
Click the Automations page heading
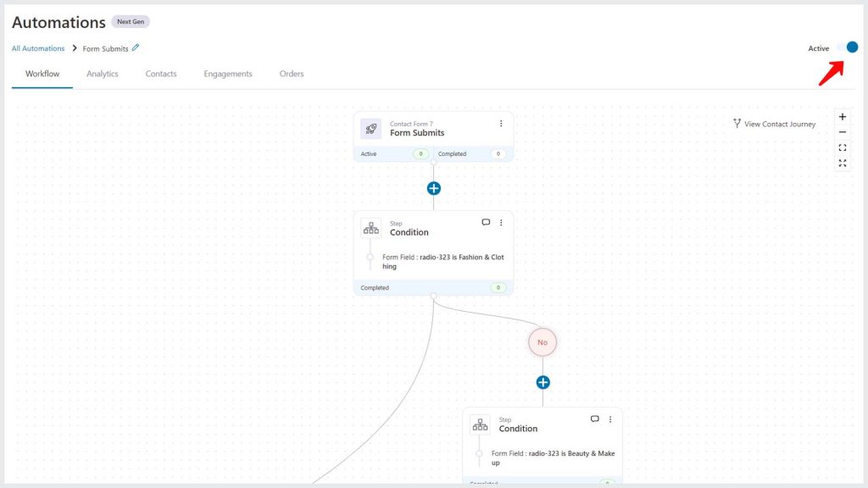point(58,22)
